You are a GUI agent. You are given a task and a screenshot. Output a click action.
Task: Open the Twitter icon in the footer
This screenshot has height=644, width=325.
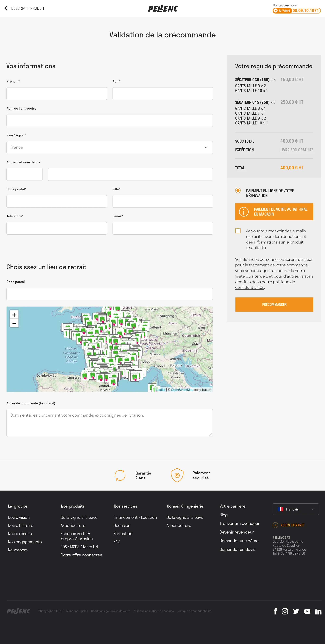(296, 611)
